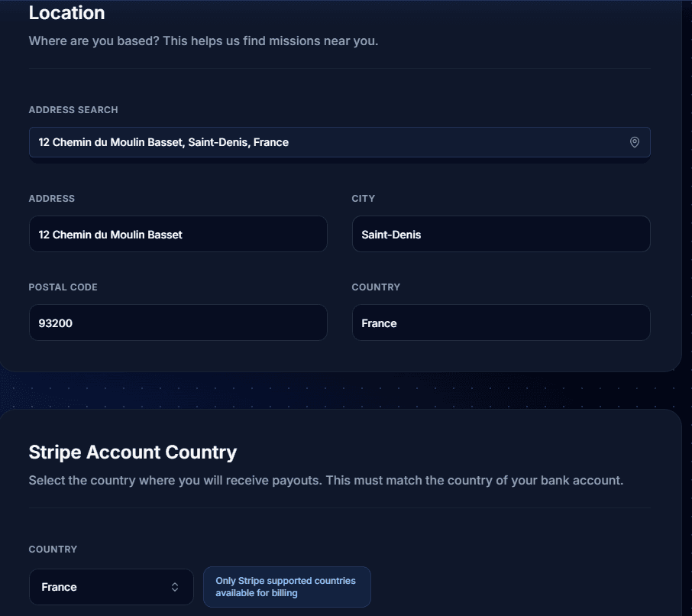692x616 pixels.
Task: Open the Stripe payout country dropdown
Action: [111, 587]
